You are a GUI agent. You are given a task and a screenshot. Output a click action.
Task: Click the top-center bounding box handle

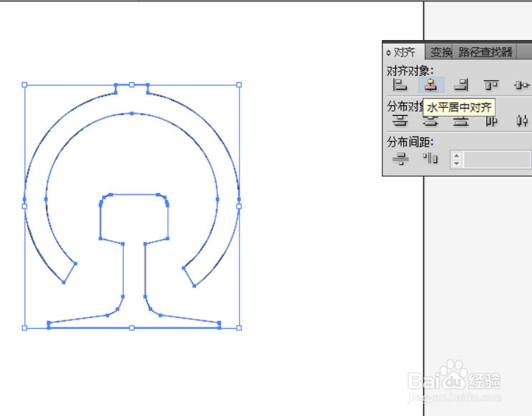tap(132, 85)
